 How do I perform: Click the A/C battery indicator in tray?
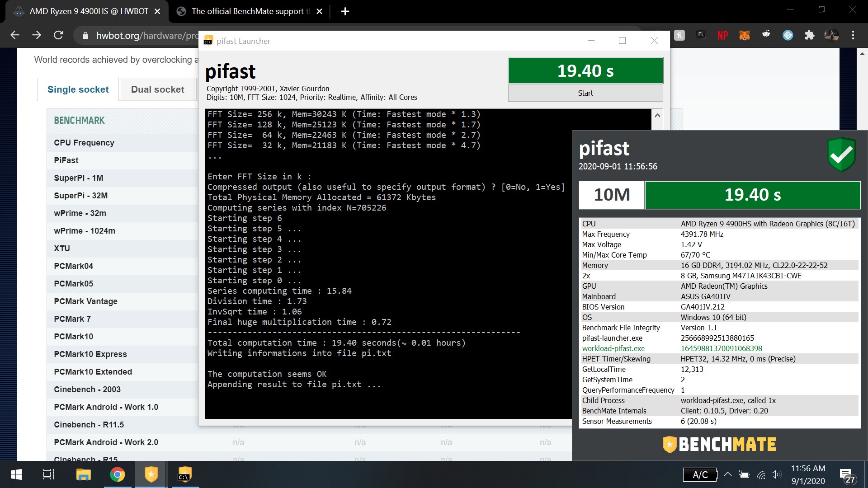click(x=700, y=474)
